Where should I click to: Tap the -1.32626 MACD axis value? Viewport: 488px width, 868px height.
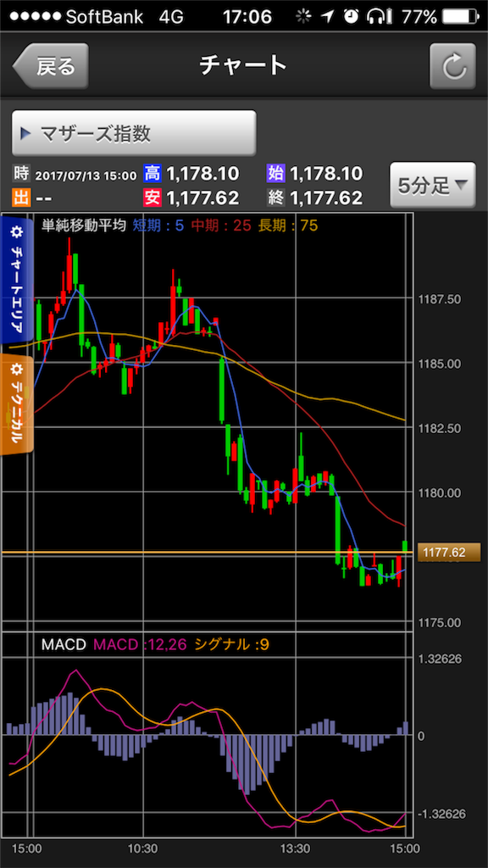(x=440, y=815)
